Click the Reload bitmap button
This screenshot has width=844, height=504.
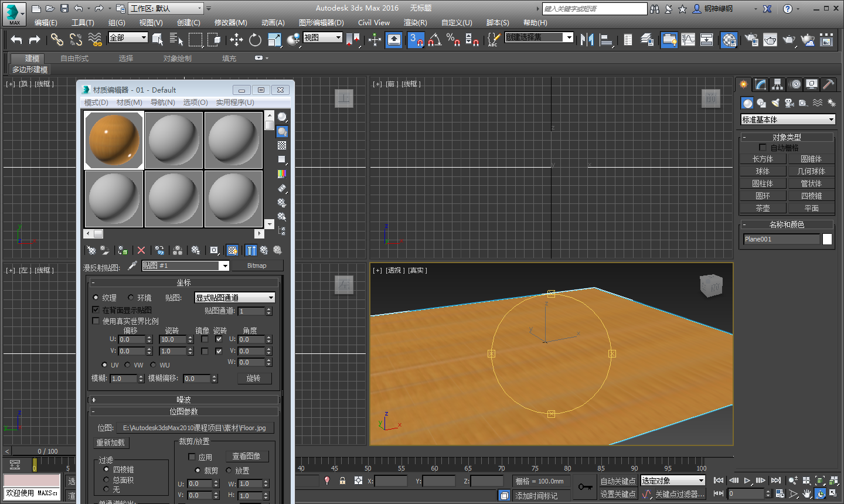pyautogui.click(x=111, y=443)
